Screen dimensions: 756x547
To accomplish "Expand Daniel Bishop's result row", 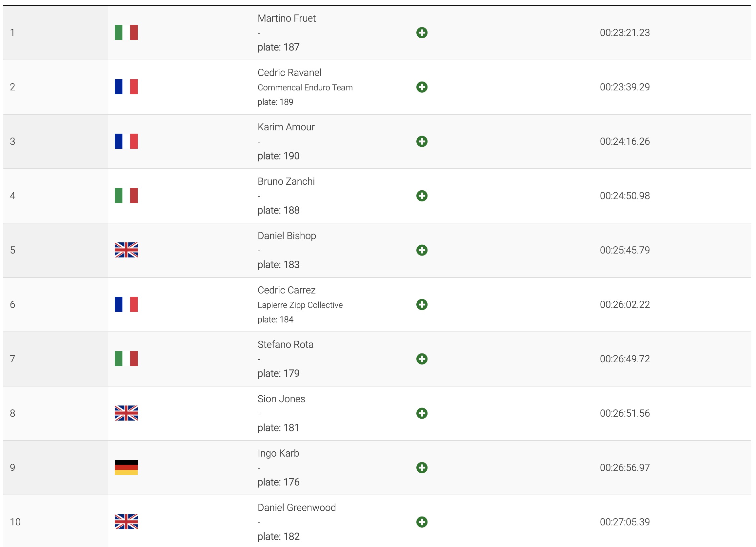I will (x=422, y=250).
